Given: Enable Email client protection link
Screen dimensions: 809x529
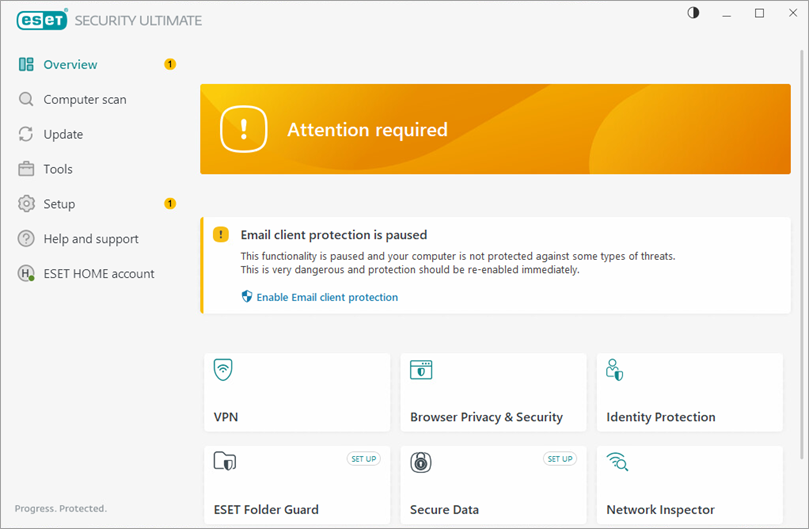Looking at the screenshot, I should [x=326, y=297].
